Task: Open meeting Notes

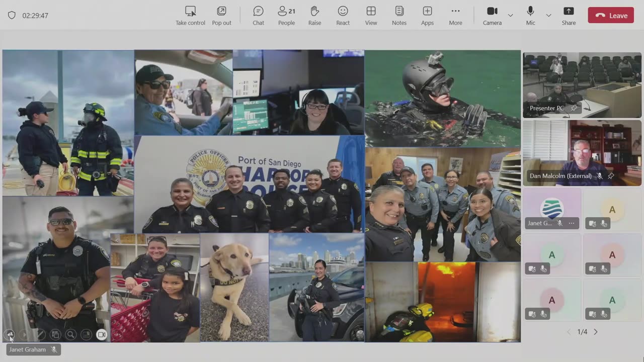Action: pyautogui.click(x=399, y=16)
